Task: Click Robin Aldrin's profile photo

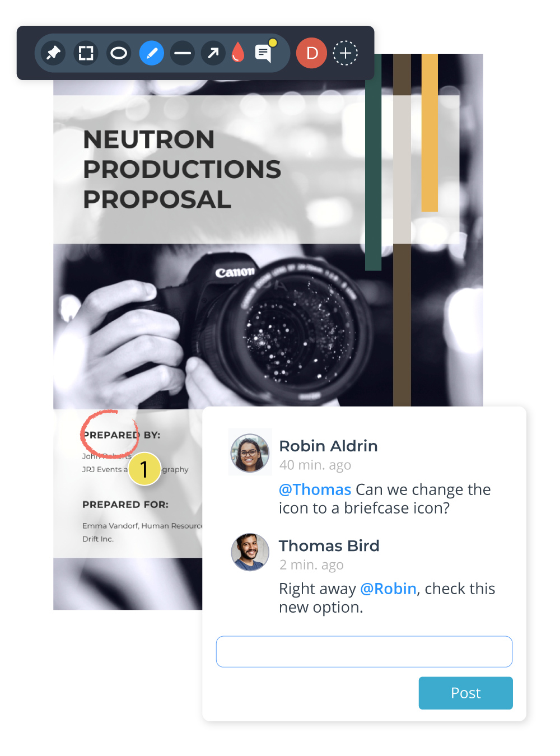Action: click(x=250, y=452)
